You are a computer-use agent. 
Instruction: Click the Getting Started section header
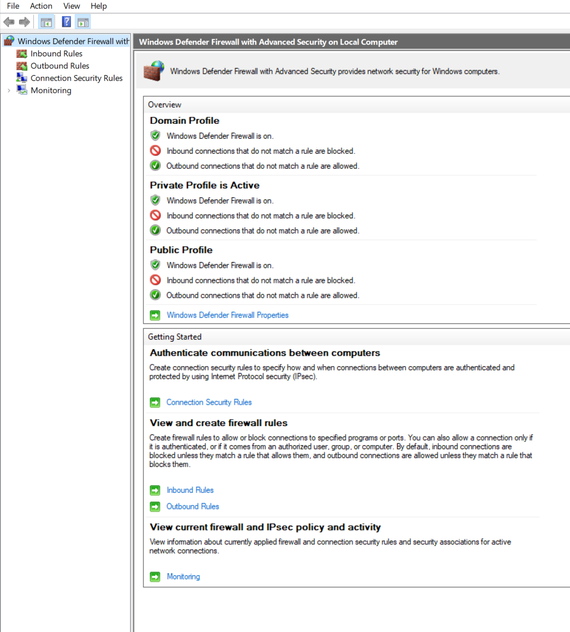coord(175,337)
